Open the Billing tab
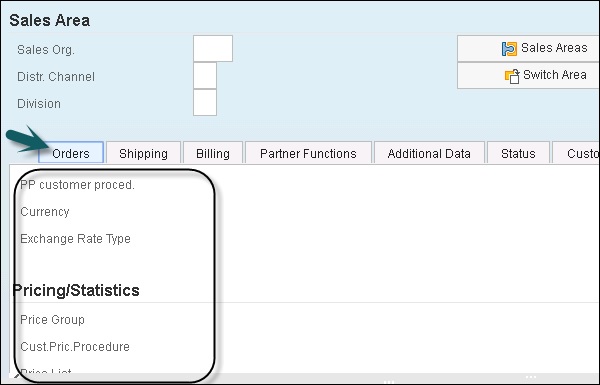 tap(213, 153)
